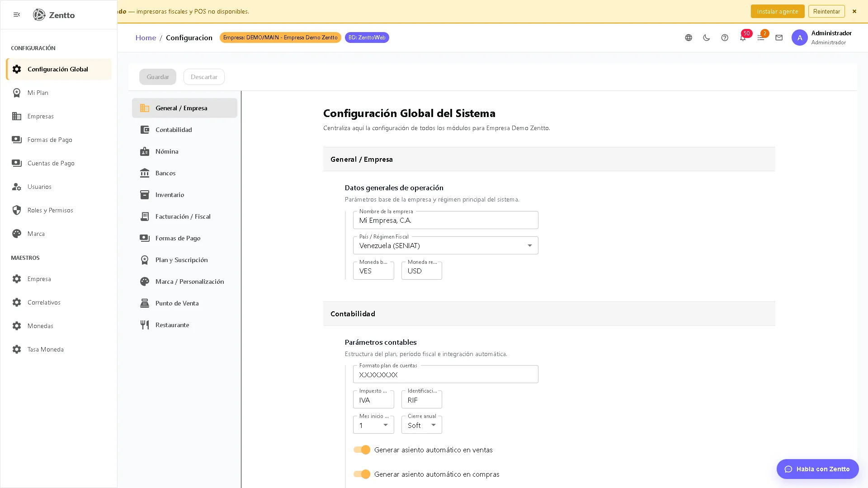Click the palette icon beside Marca
The height and width of the screenshot is (488, 868).
17,234
